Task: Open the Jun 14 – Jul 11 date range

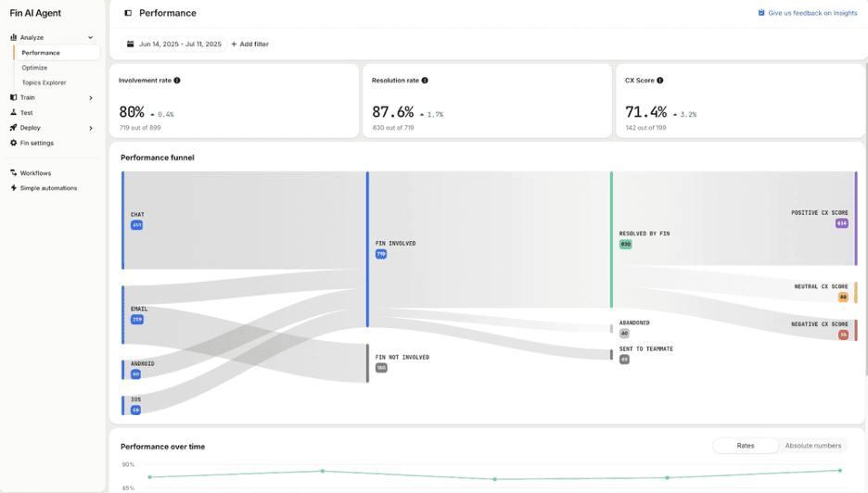Action: pyautogui.click(x=179, y=44)
